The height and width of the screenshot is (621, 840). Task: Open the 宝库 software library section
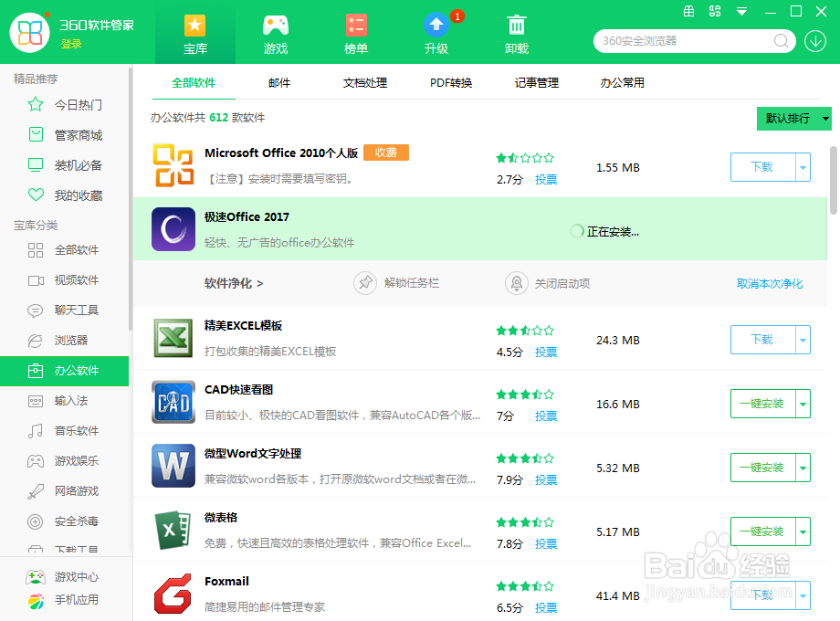(x=194, y=32)
